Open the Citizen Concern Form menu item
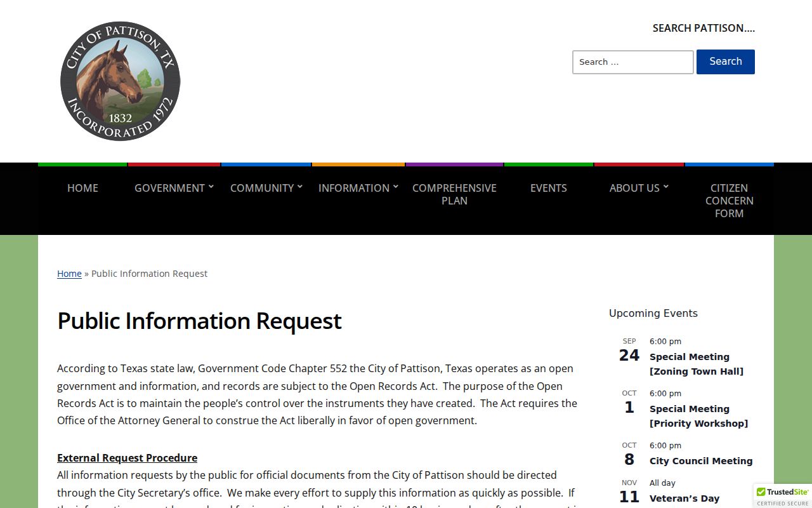The height and width of the screenshot is (508, 812). 730,201
